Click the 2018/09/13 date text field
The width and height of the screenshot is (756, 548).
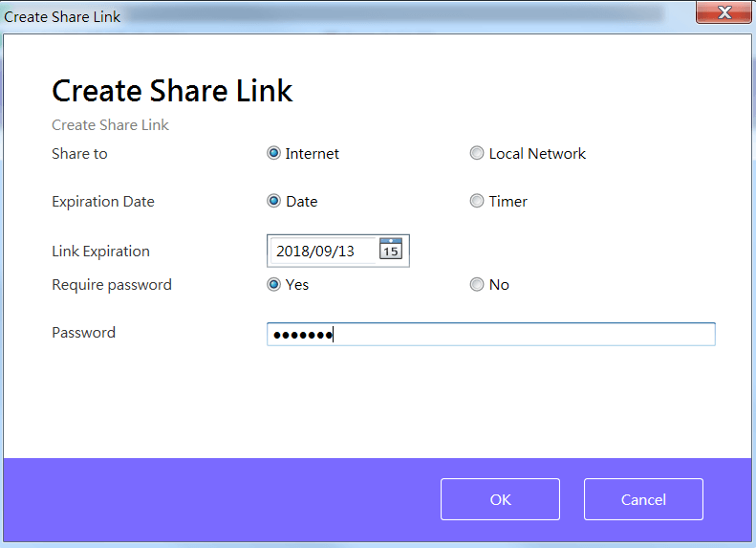tap(321, 251)
